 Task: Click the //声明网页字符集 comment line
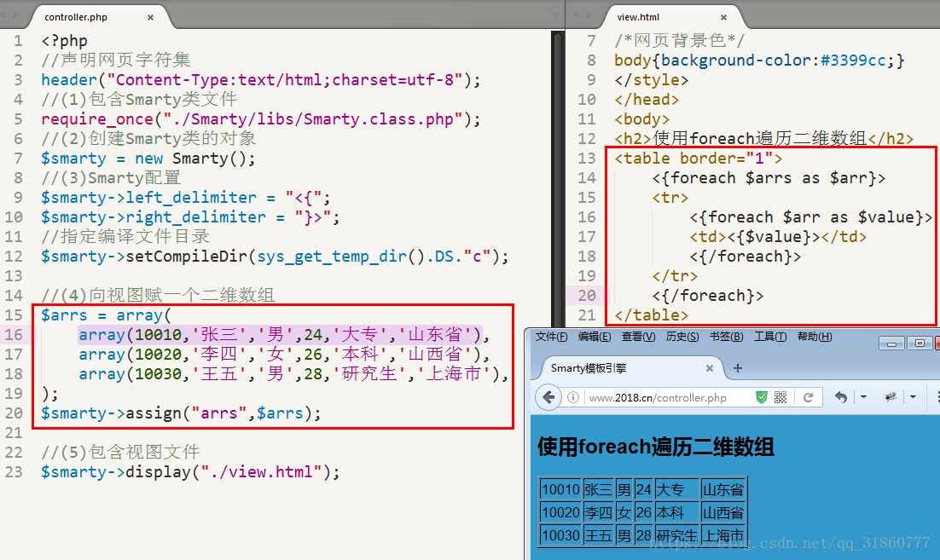click(116, 60)
